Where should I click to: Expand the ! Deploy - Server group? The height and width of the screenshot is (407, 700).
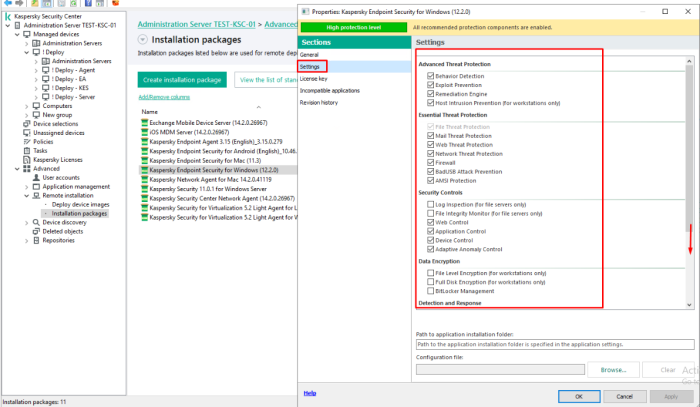coord(36,97)
